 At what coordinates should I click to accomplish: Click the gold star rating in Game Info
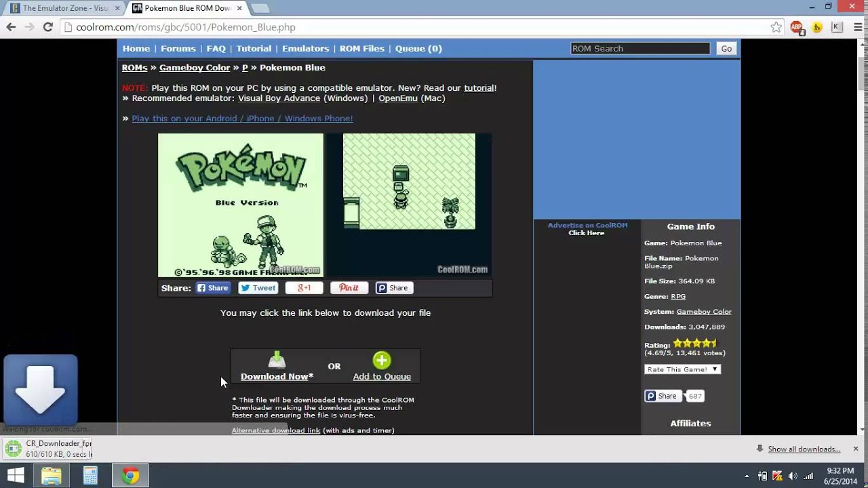tap(694, 344)
